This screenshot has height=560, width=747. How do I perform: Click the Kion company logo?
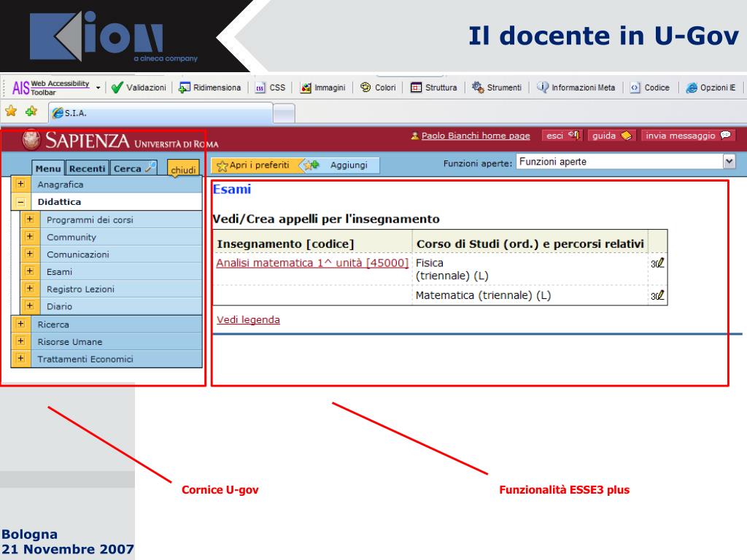click(113, 36)
